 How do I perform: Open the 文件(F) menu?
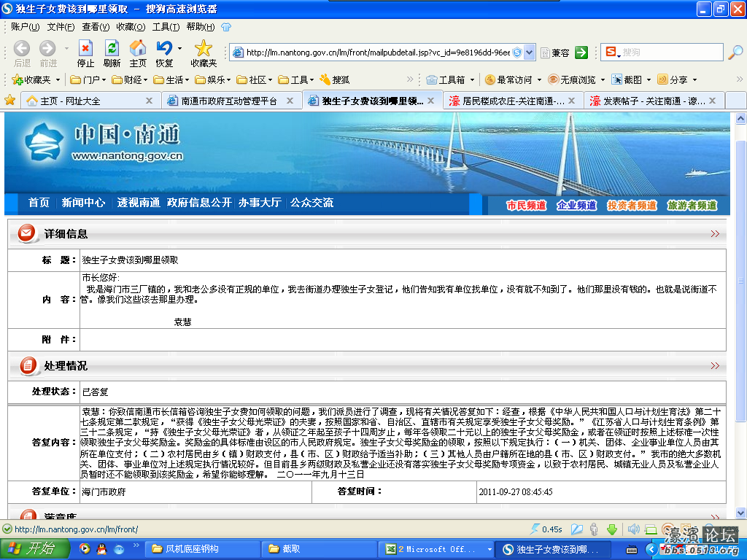point(61,27)
